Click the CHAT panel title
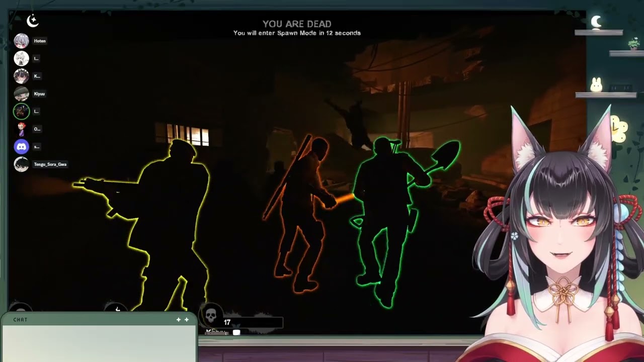The image size is (644, 362). [20, 320]
